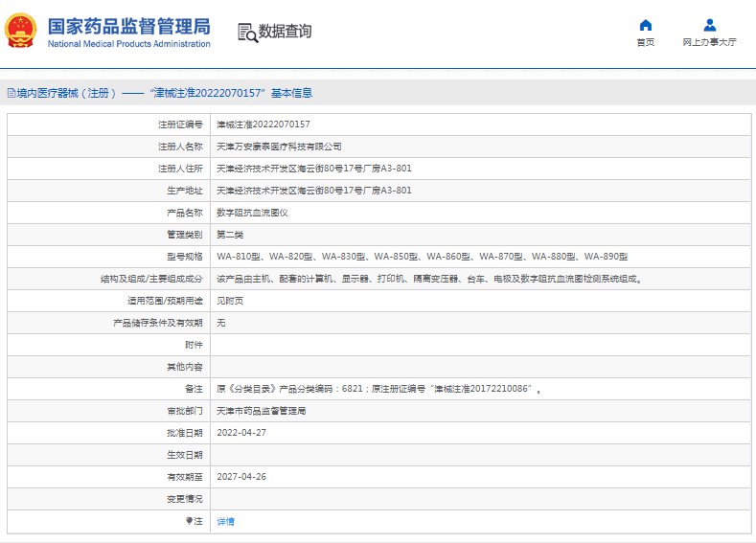Click 无 in storage conditions row
This screenshot has width=756, height=543.
click(x=220, y=323)
